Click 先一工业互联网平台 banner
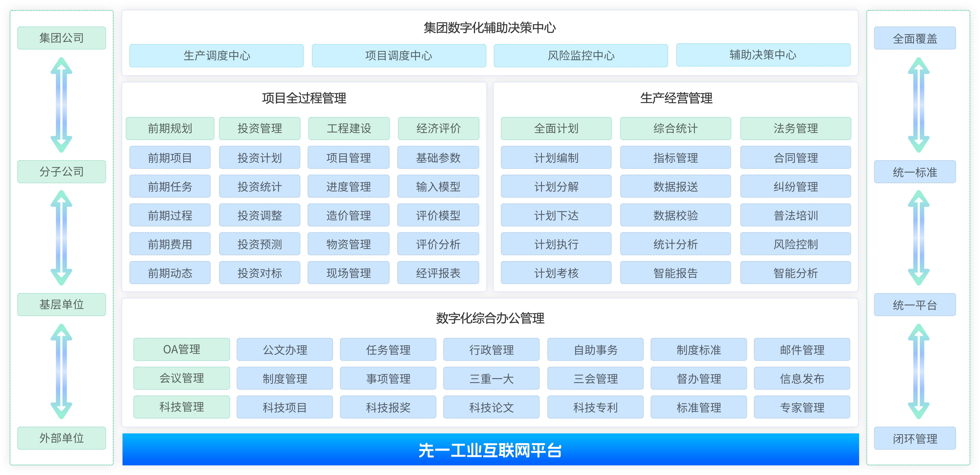 point(491,450)
